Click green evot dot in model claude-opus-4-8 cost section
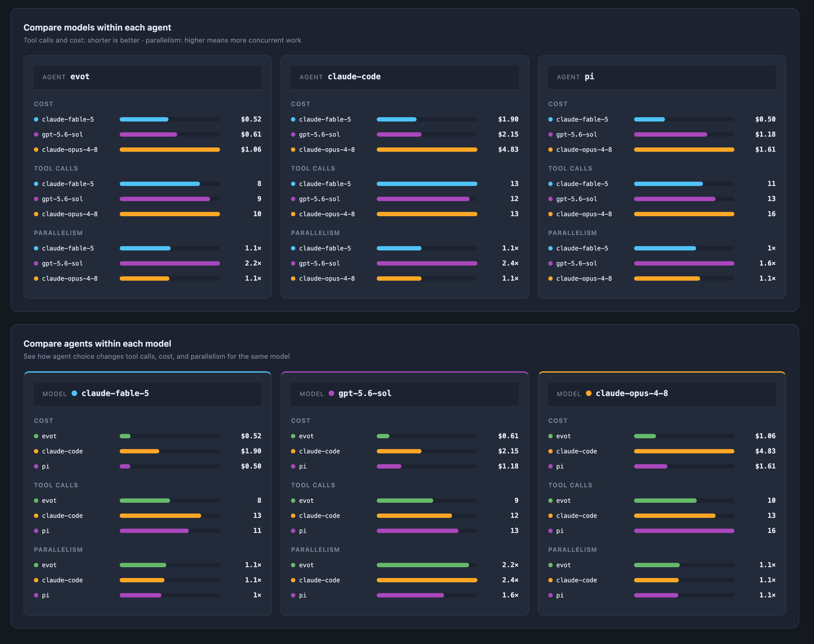The image size is (814, 644). click(550, 436)
